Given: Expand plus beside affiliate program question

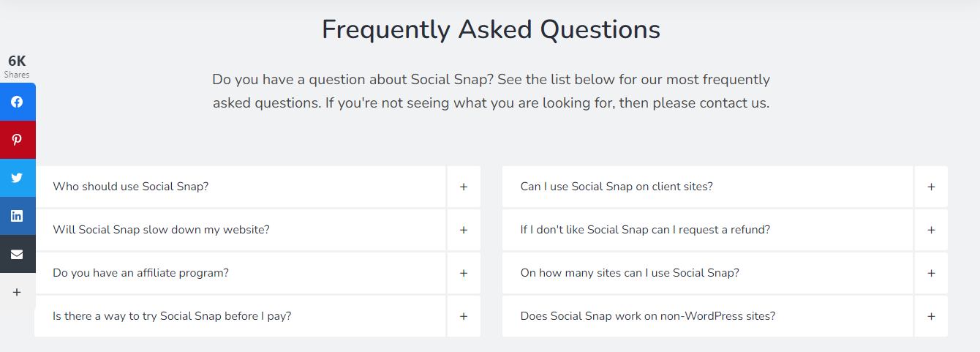Looking at the screenshot, I should pyautogui.click(x=464, y=273).
